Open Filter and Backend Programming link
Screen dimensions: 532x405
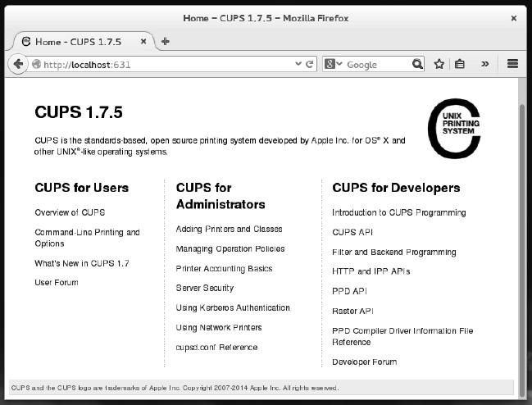pos(394,252)
